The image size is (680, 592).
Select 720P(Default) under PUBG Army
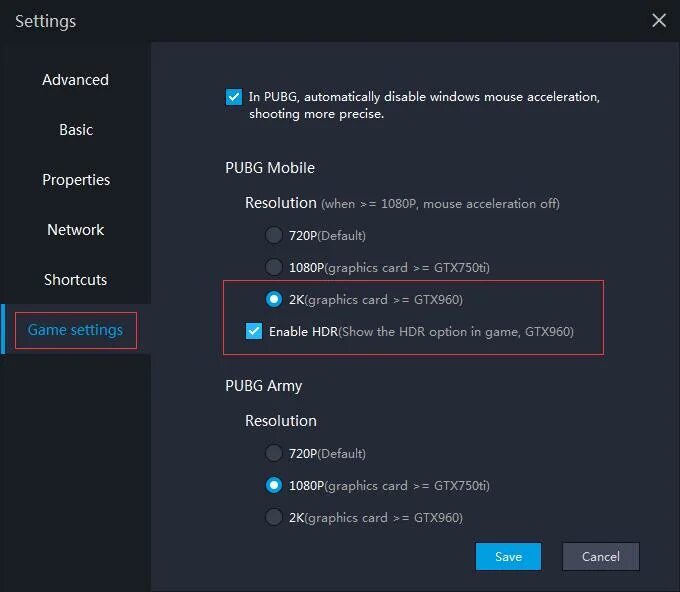(273, 453)
